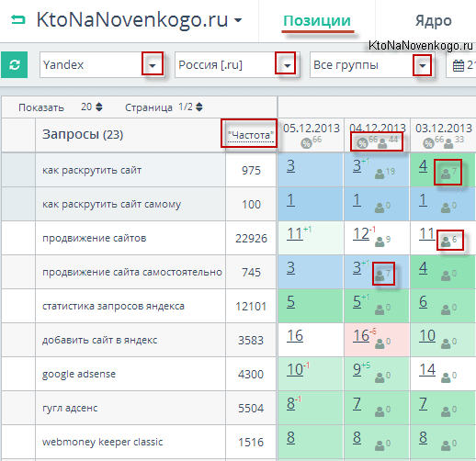Screen dimensions: 476x461
Task: Switch to the Позиции tab
Action: click(317, 21)
